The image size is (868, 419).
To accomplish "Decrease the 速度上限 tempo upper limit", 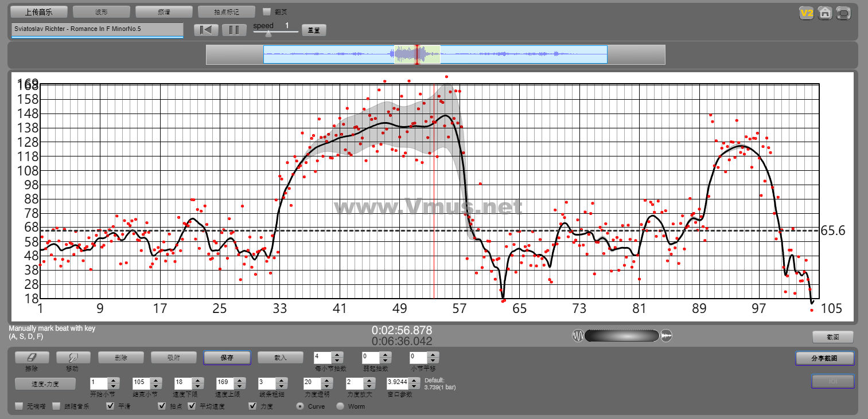I will pos(239,385).
